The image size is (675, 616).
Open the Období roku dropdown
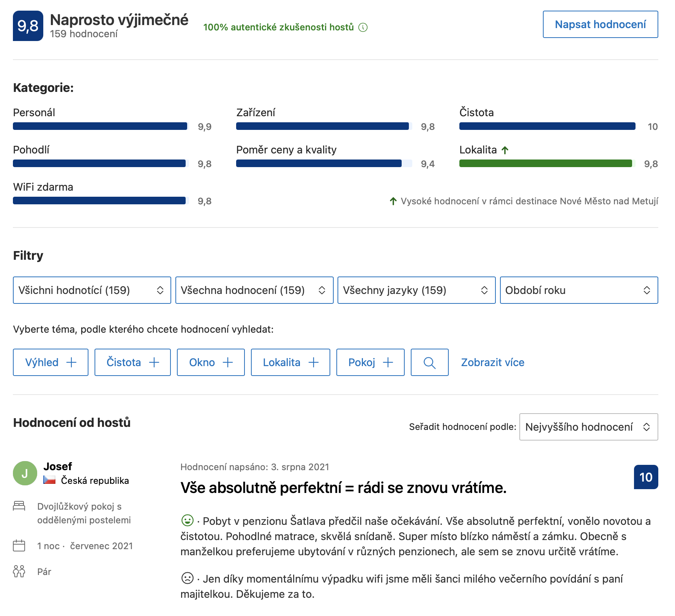point(579,291)
